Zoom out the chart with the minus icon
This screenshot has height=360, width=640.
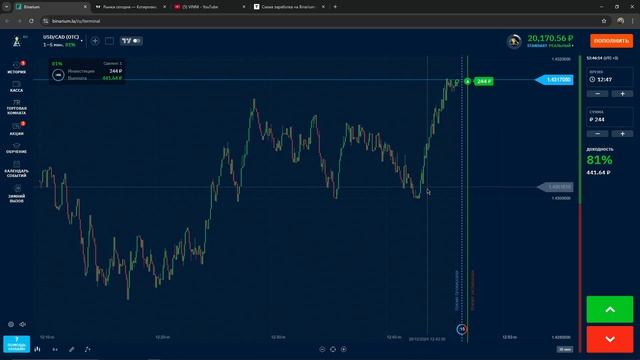(322, 349)
